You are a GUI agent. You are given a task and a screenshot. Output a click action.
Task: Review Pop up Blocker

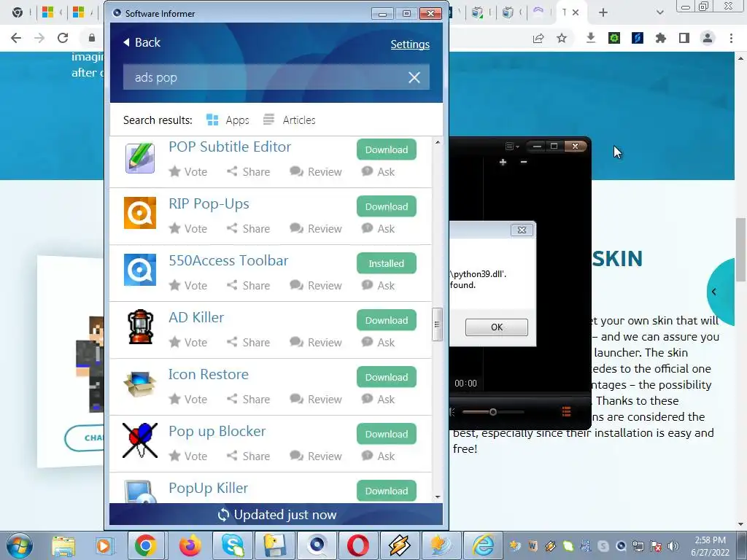[316, 456]
